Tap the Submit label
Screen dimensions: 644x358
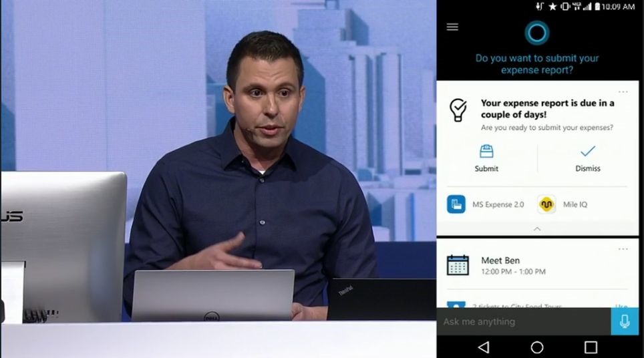[x=486, y=168]
